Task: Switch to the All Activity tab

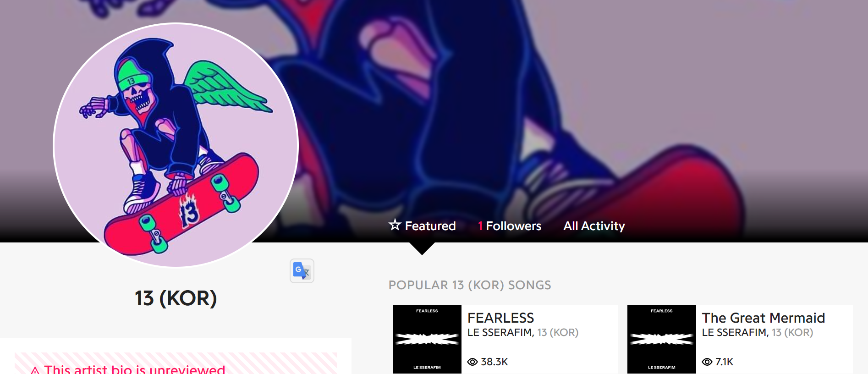Action: tap(594, 226)
